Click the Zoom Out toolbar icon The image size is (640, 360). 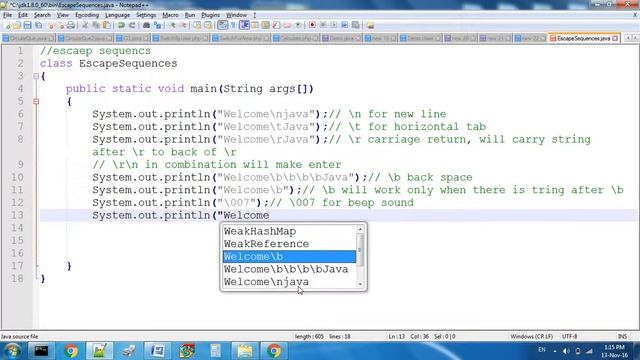[x=183, y=25]
